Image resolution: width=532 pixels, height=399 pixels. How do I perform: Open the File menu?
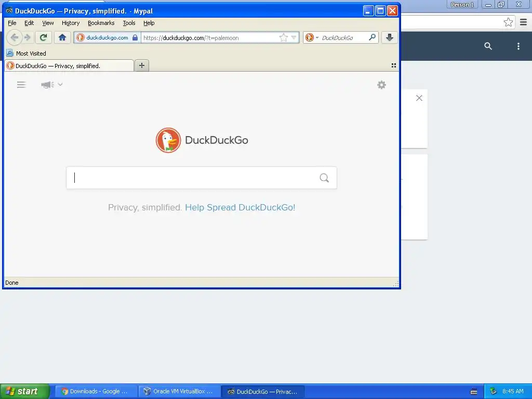(12, 23)
